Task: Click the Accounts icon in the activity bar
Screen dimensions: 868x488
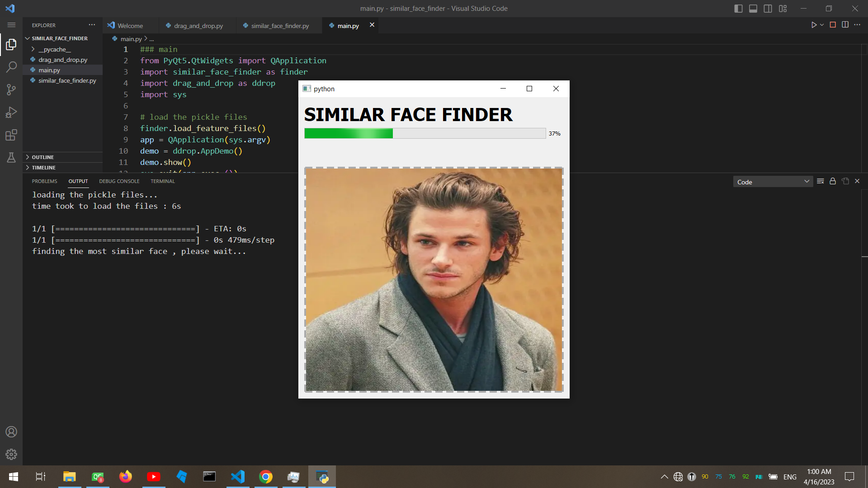Action: (x=11, y=432)
